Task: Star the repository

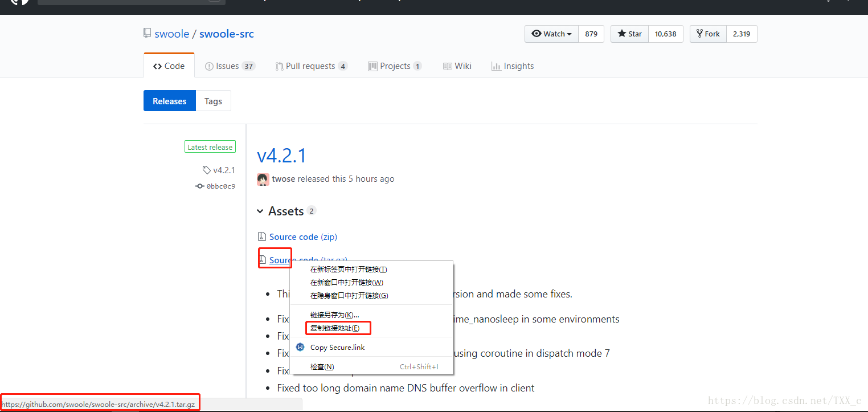Action: tap(629, 34)
